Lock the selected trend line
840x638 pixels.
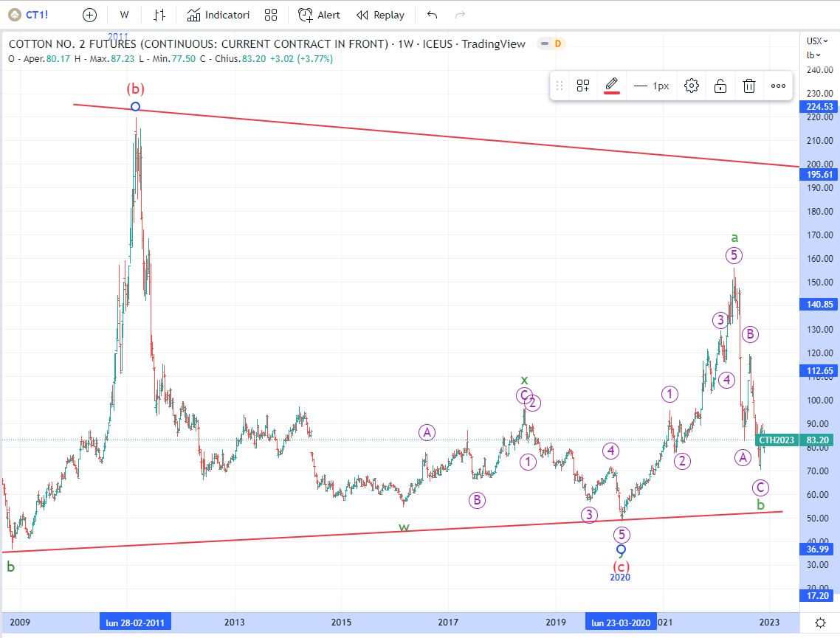[x=720, y=86]
